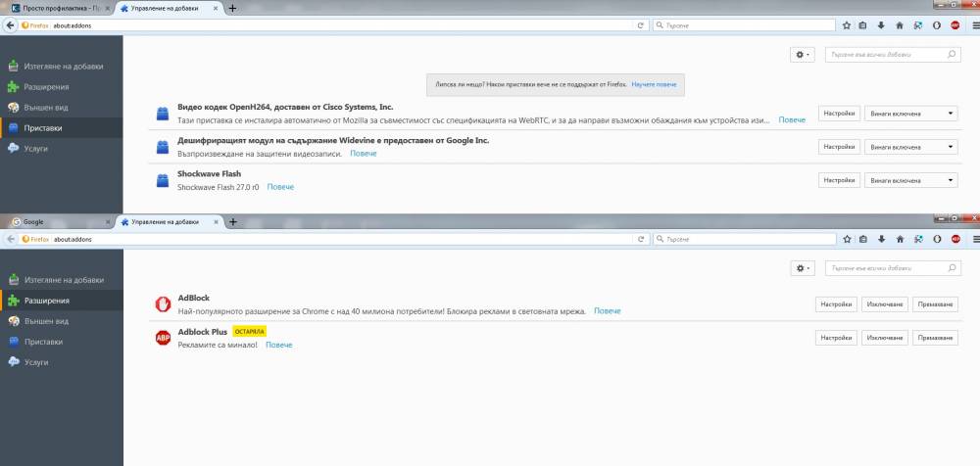This screenshot has height=466, width=980.
Task: Focus 'Търсене' search box in bottom window toolbar
Action: pyautogui.click(x=745, y=239)
